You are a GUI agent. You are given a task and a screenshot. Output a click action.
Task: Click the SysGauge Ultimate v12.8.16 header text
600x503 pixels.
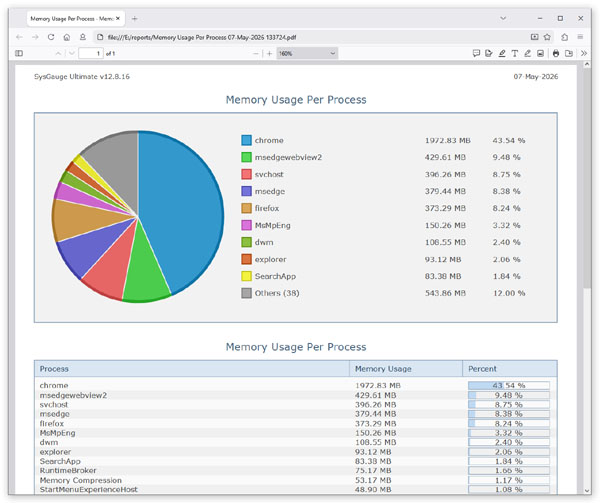click(x=82, y=77)
